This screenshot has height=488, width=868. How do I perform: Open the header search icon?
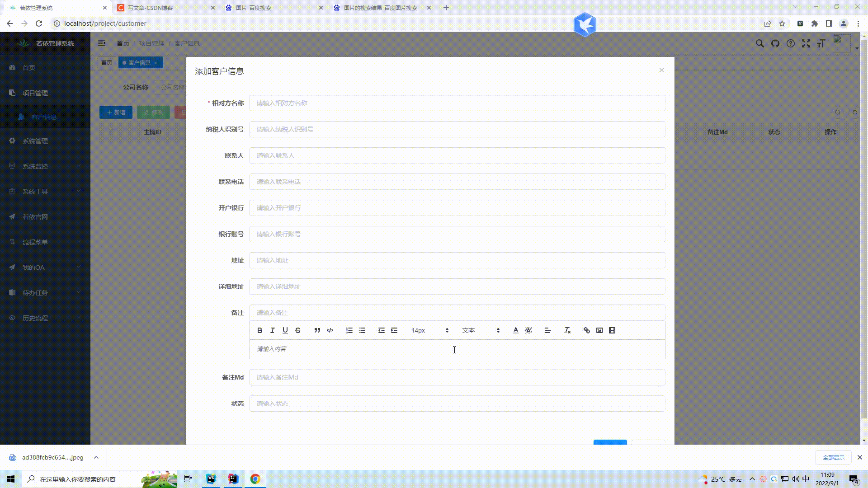759,43
